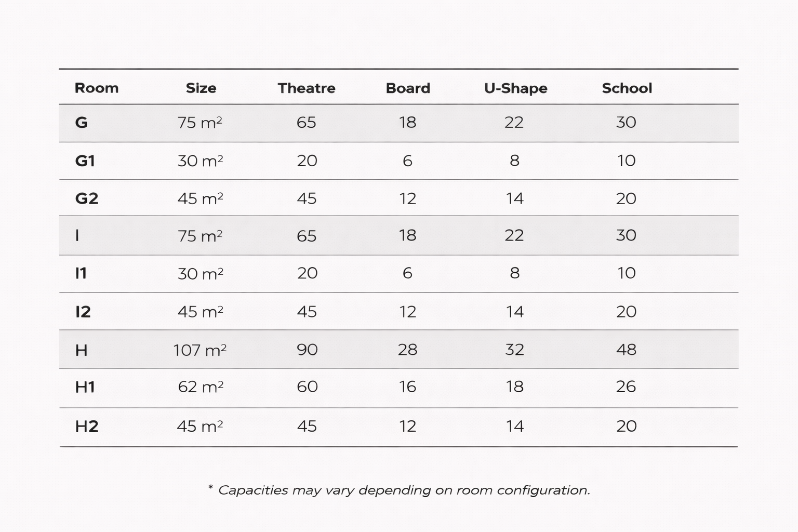Select the Theatre column header
This screenshot has width=798, height=532.
[x=306, y=88]
